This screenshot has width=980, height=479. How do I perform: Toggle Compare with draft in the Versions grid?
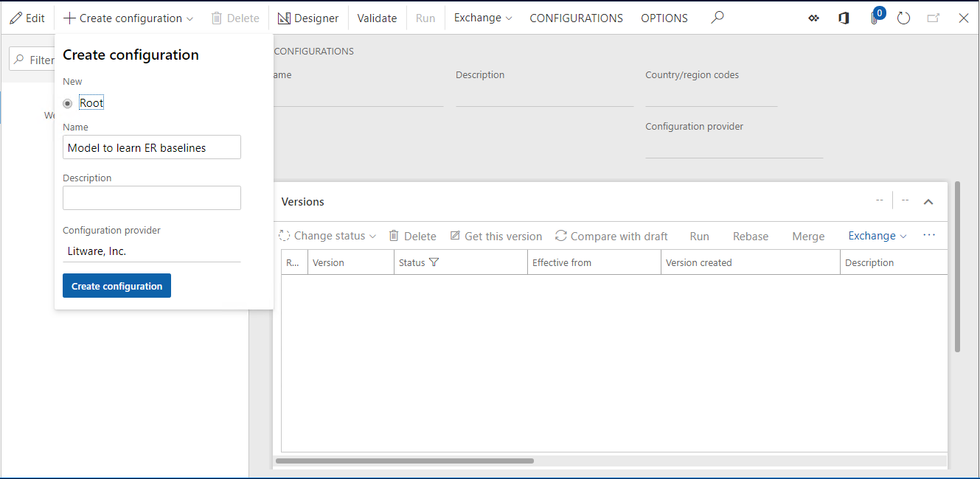coord(611,236)
